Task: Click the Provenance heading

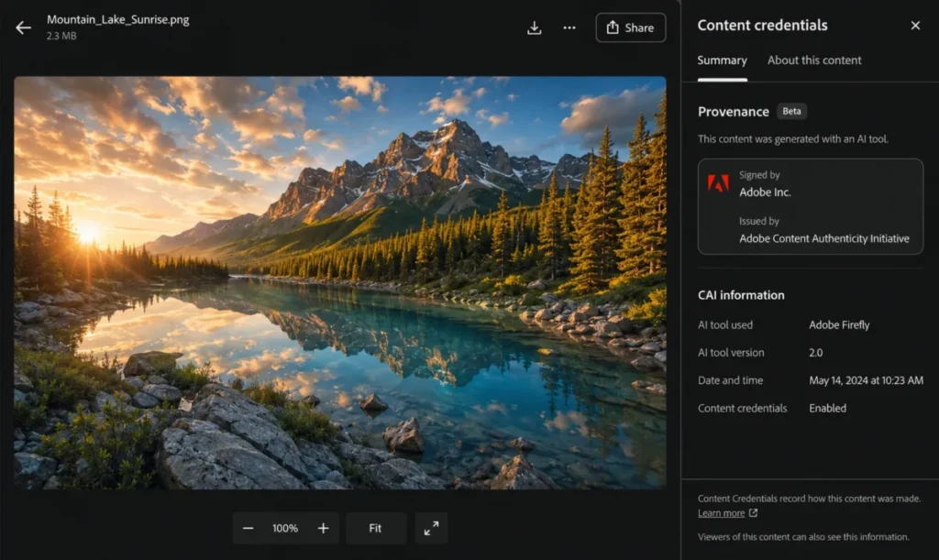Action: 733,112
